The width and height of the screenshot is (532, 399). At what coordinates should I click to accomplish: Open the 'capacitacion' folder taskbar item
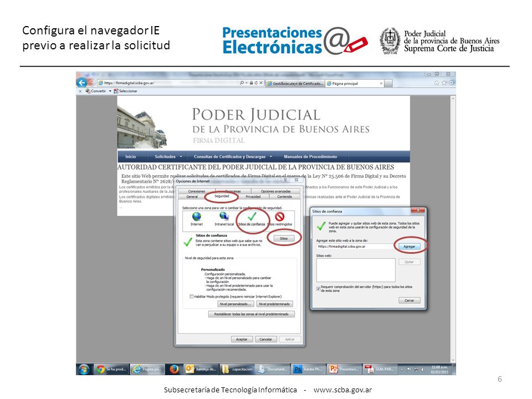[237, 369]
